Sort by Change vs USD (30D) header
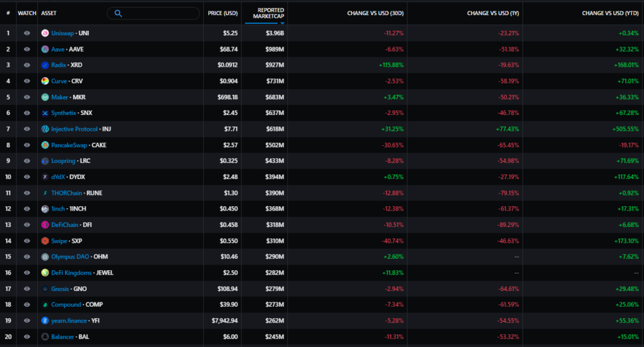The width and height of the screenshot is (644, 347). tap(375, 13)
